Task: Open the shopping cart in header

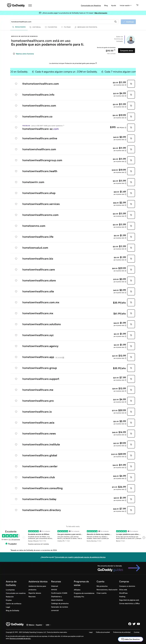Action: pos(137,5)
